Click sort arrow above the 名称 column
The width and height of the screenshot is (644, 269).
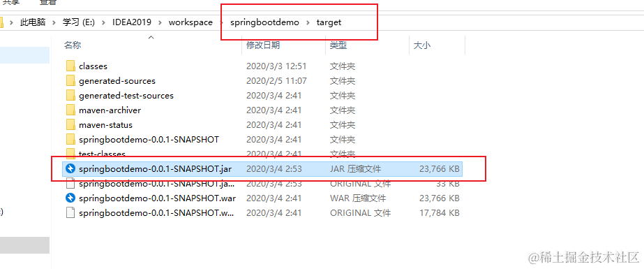(x=151, y=38)
